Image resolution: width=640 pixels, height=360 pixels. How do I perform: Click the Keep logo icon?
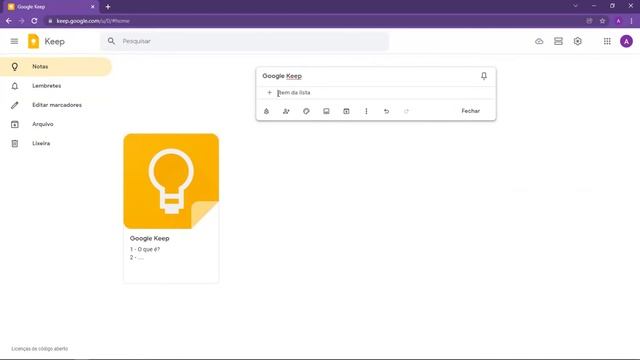(33, 41)
